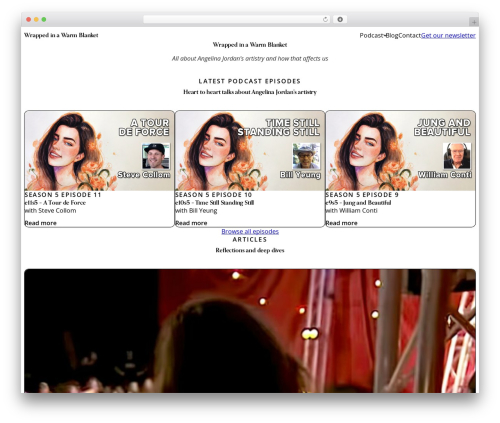
Task: Click the Season 5 Episode 11 label
Action: 63,195
